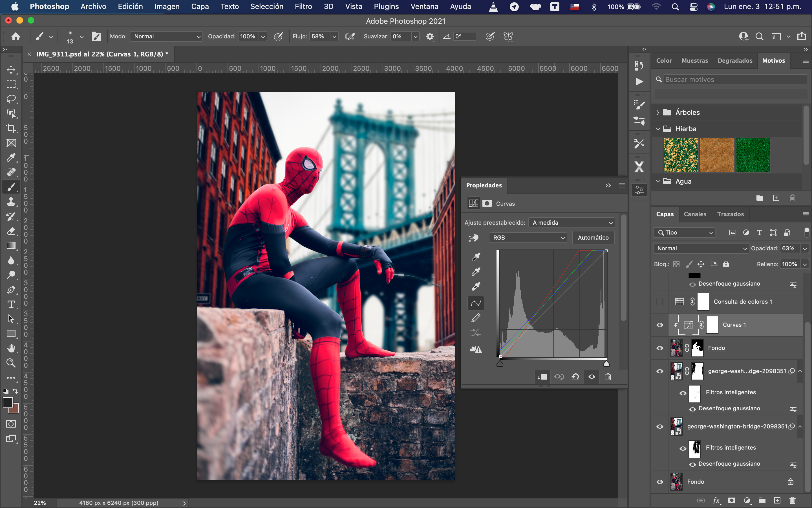Click the Home button in options bar

pos(16,36)
